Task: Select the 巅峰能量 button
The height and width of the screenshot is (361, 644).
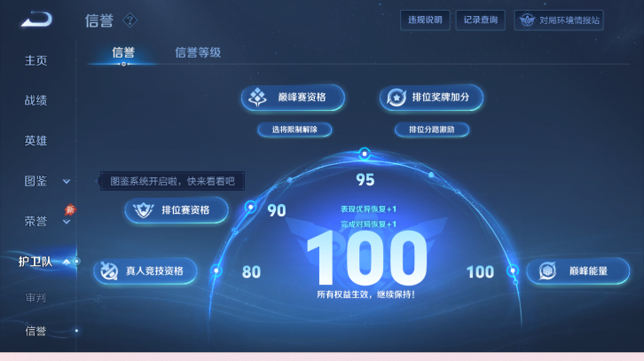Action: pos(577,271)
